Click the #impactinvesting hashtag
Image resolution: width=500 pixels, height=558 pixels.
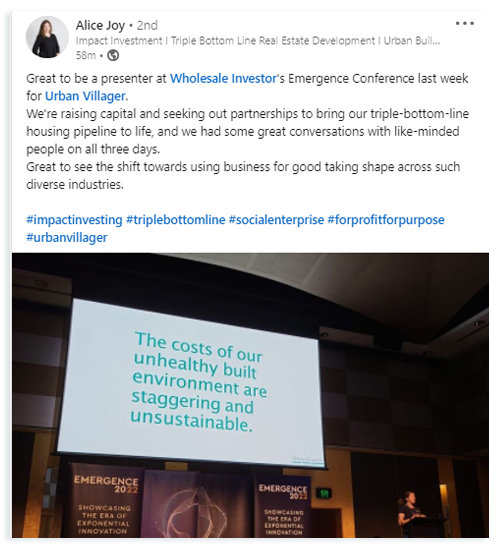[74, 220]
